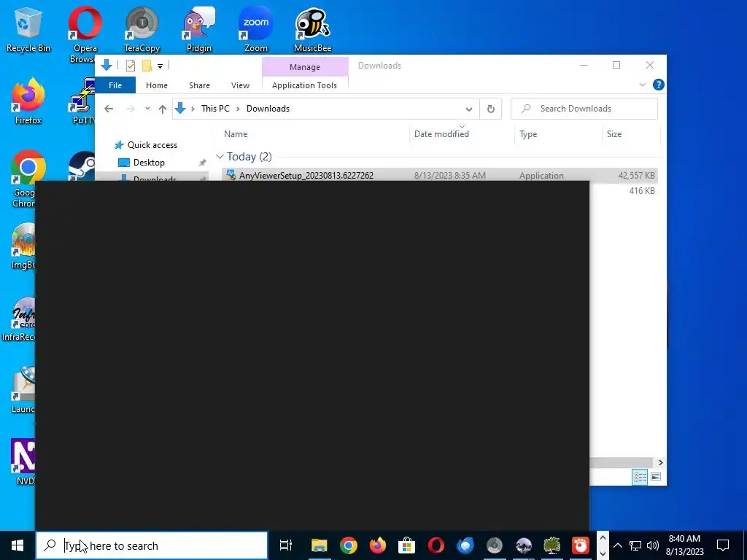
Task: Click the Properties checkmark icon in Quick Access Toolbar
Action: click(130, 66)
